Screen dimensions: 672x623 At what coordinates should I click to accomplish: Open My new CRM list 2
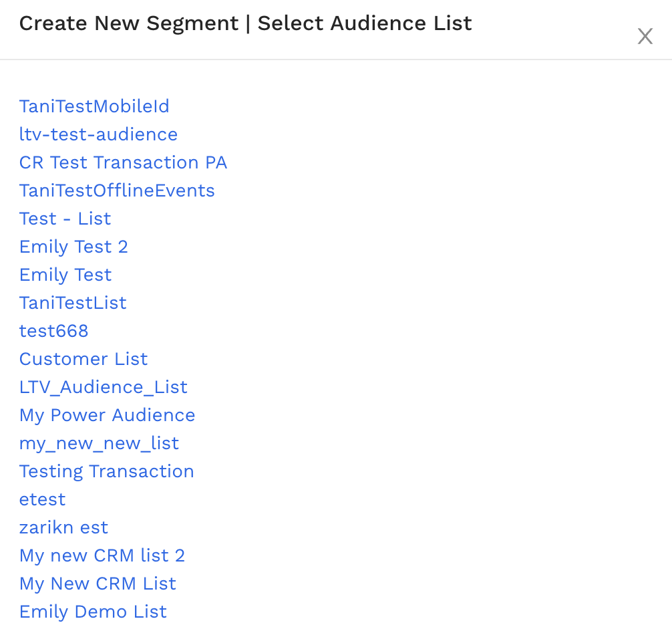pos(102,555)
